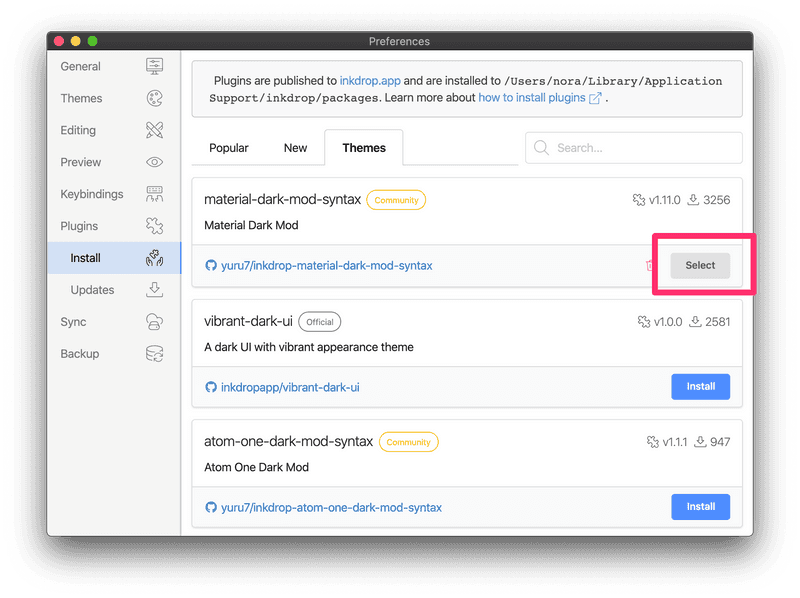Click the Plugins puzzle piece icon

point(154,226)
